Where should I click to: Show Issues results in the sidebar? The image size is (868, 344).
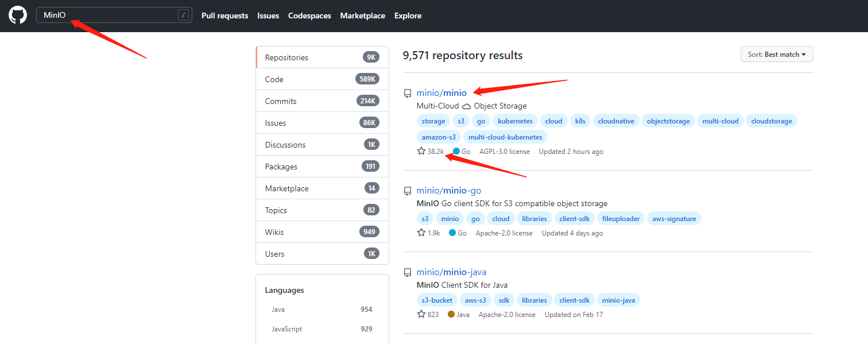click(x=322, y=123)
